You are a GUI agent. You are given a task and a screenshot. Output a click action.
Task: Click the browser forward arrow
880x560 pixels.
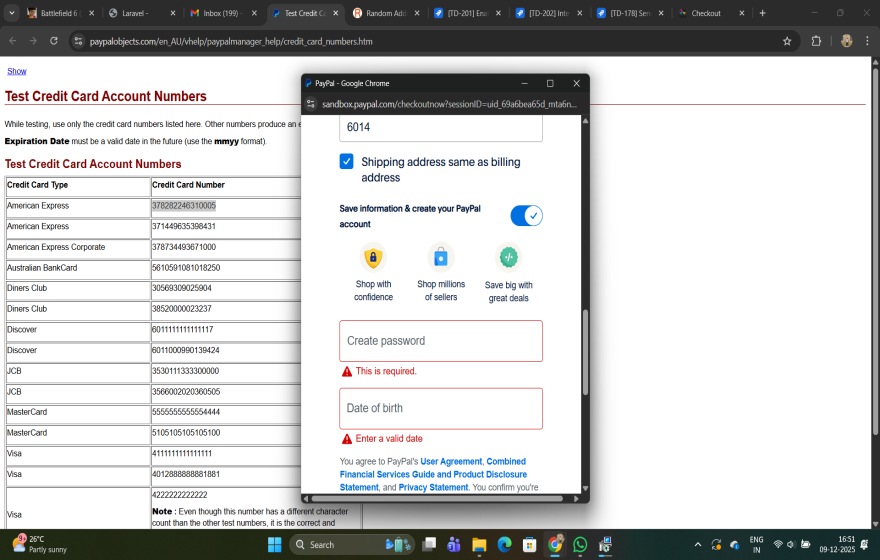point(33,41)
